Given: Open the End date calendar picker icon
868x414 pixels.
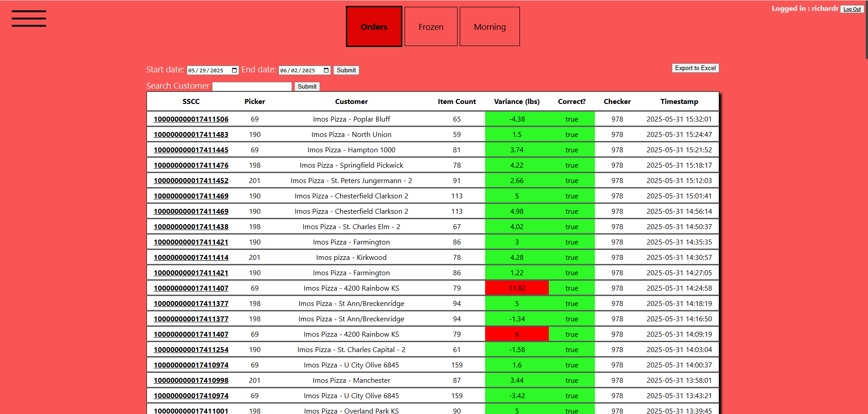Looking at the screenshot, I should coord(326,71).
